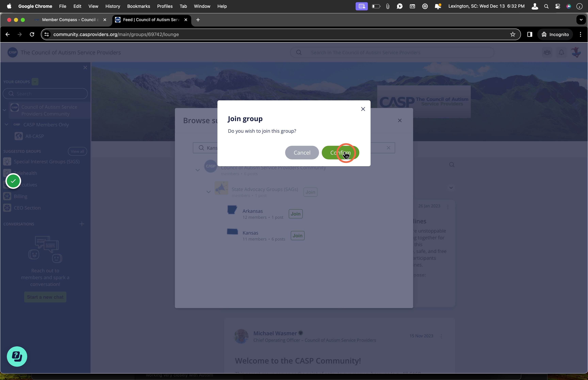
Task: Close the Browse subgroups panel
Action: pos(400,120)
